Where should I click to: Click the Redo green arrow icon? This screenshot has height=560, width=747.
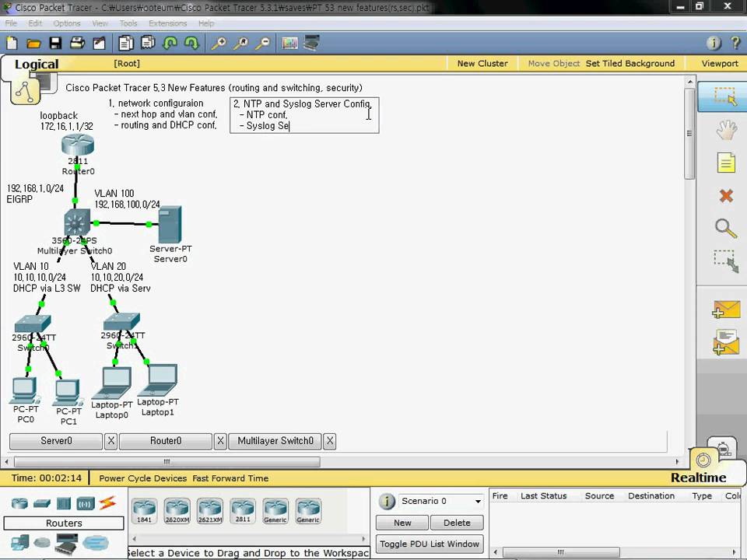[x=191, y=44]
